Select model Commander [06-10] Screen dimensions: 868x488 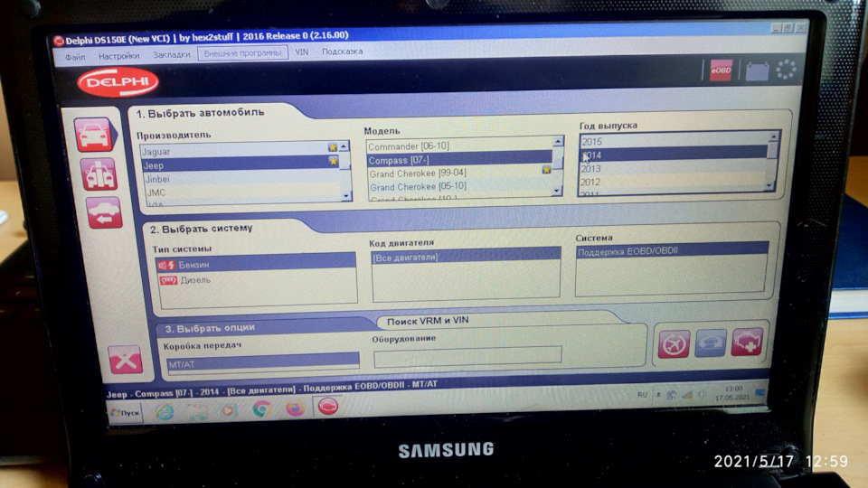pyautogui.click(x=459, y=146)
